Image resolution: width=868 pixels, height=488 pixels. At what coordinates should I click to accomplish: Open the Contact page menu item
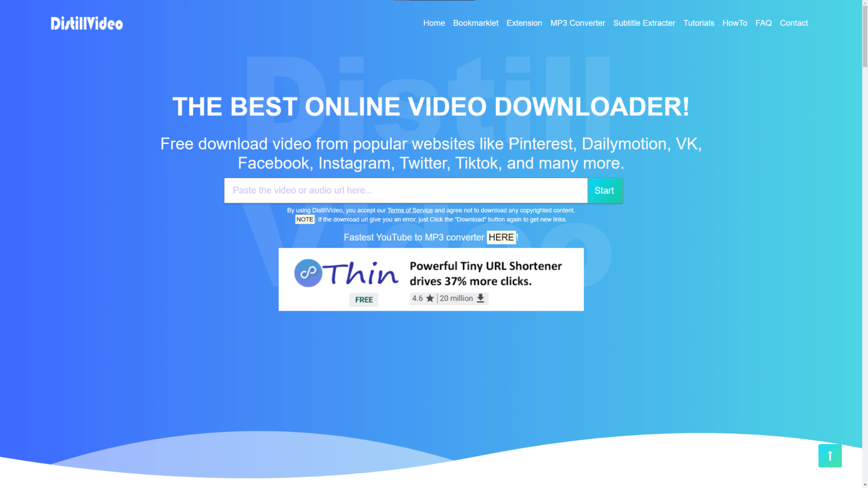click(793, 23)
